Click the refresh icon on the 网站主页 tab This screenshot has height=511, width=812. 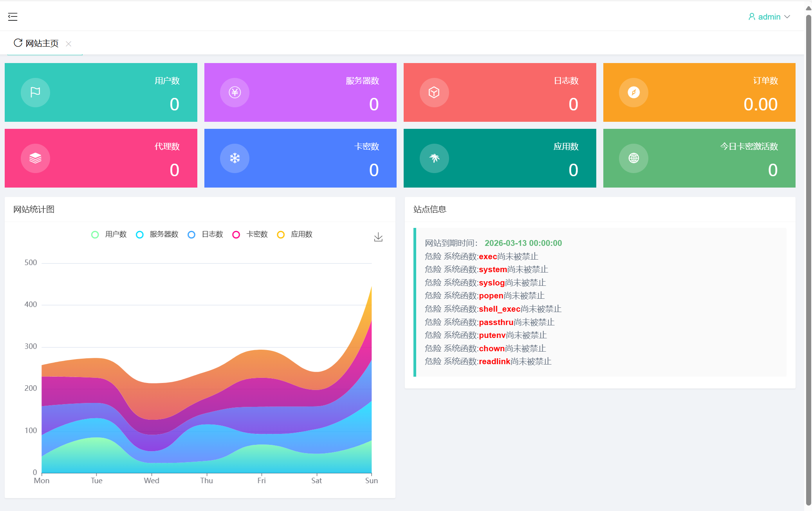[18, 43]
